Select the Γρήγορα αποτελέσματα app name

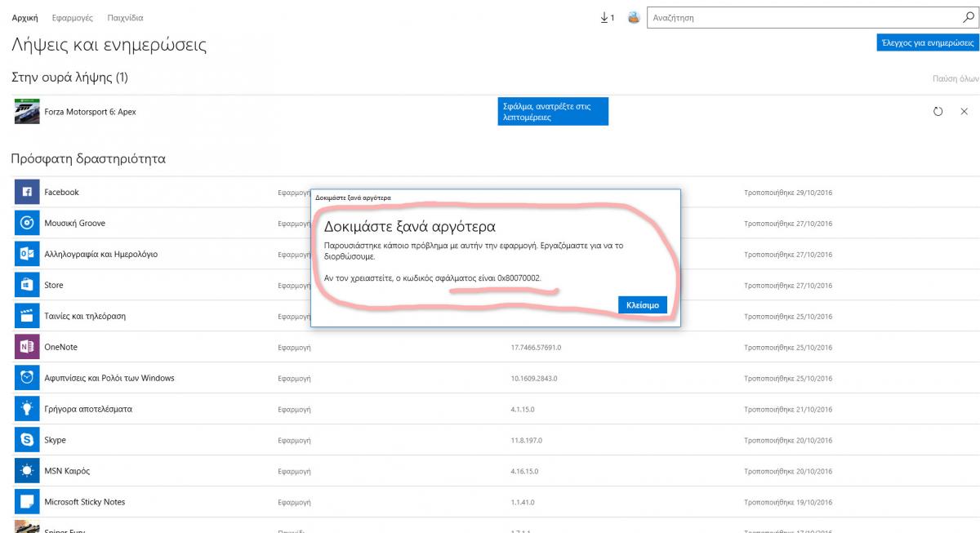[x=88, y=410]
